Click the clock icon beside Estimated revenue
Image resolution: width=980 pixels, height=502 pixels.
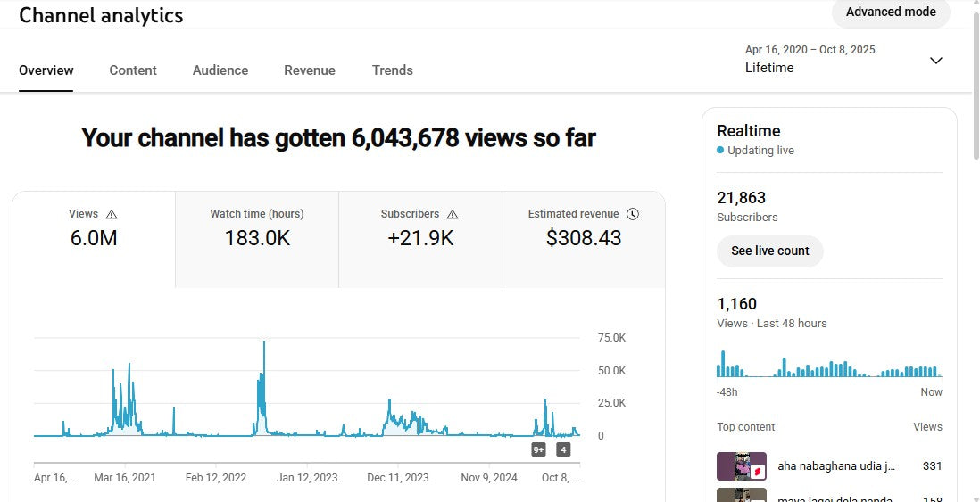[633, 214]
